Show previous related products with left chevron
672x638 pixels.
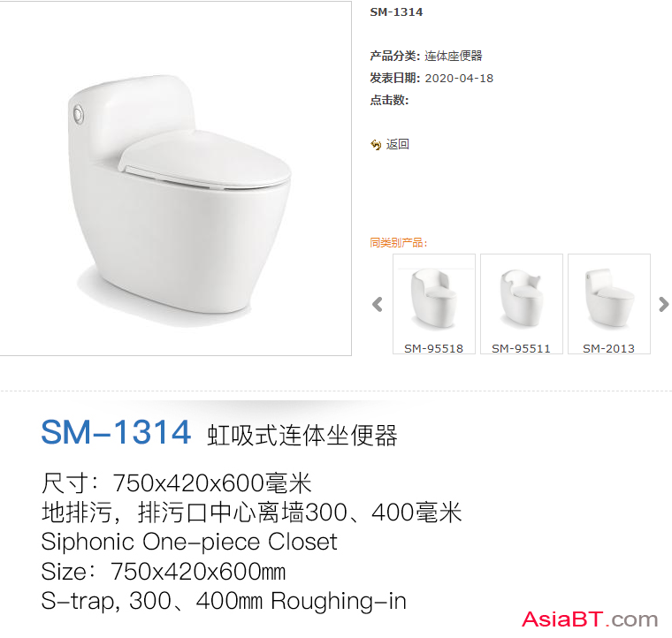tap(378, 305)
